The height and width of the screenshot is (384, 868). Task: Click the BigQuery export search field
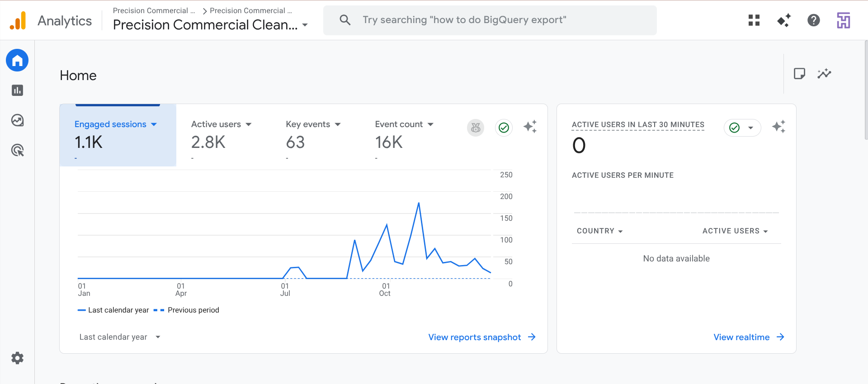coord(490,20)
